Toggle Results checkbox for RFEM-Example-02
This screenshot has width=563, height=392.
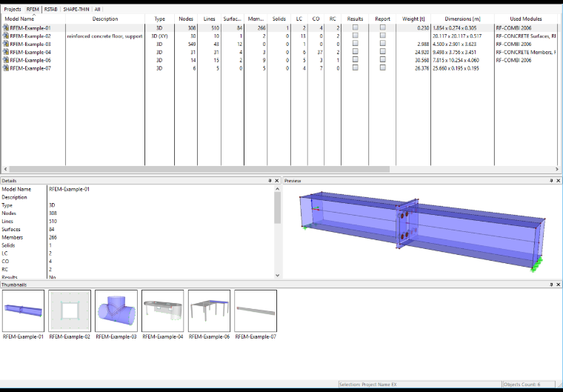coord(355,36)
